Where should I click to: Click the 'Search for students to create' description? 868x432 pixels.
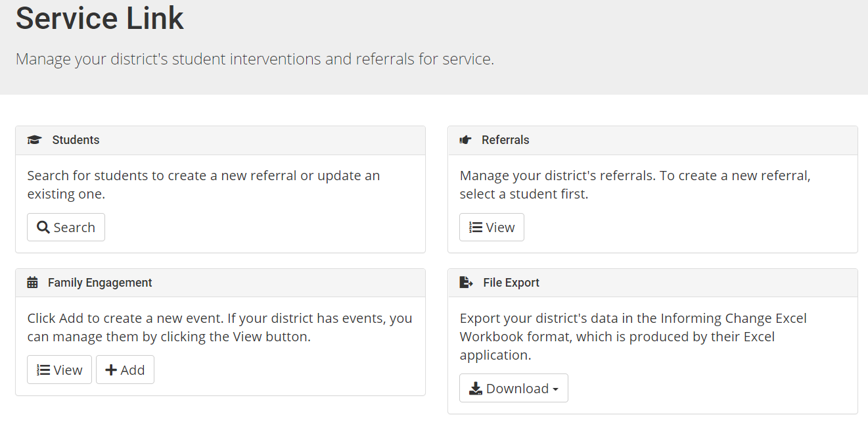tap(204, 185)
